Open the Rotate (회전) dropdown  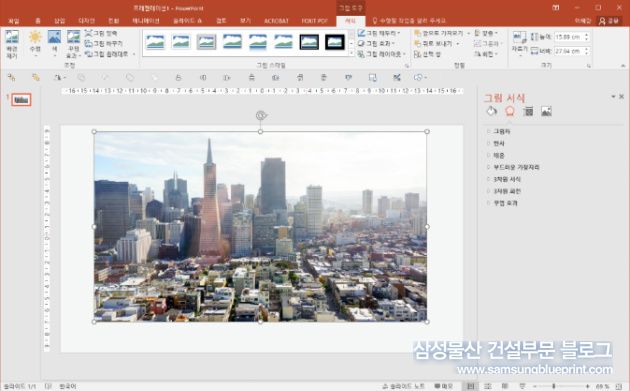point(486,54)
